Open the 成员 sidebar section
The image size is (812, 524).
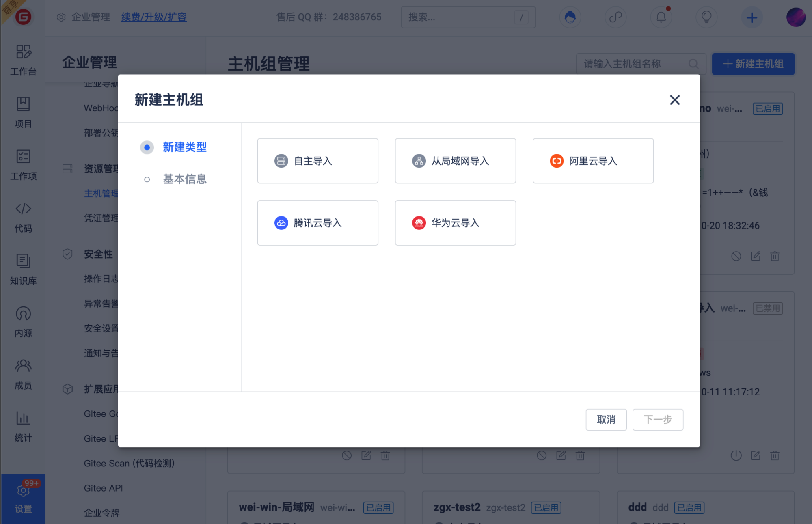pos(23,374)
